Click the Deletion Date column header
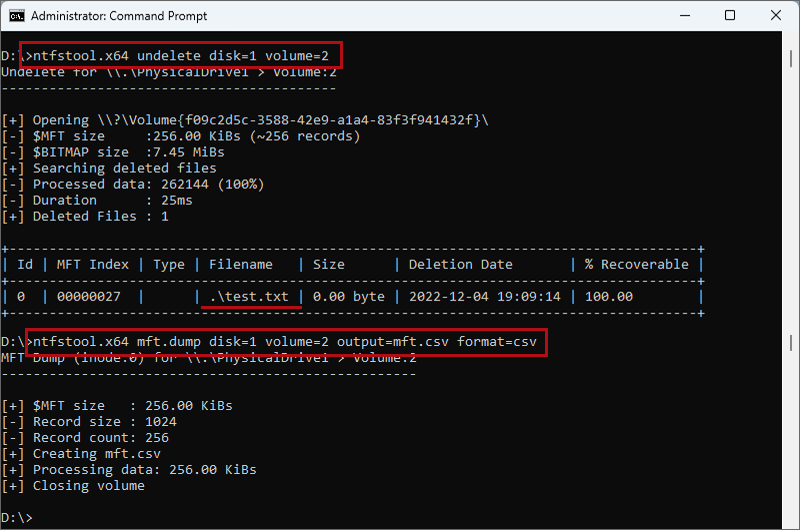This screenshot has height=530, width=800. 460,264
